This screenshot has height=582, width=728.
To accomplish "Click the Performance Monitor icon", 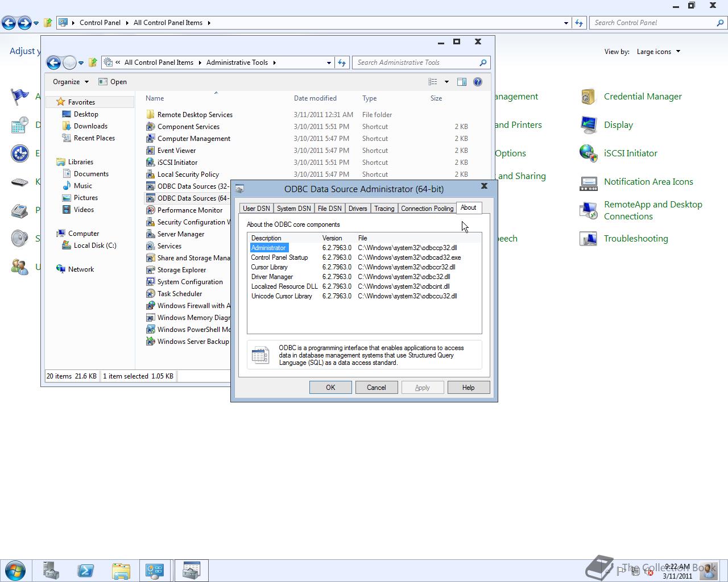I will pyautogui.click(x=150, y=210).
